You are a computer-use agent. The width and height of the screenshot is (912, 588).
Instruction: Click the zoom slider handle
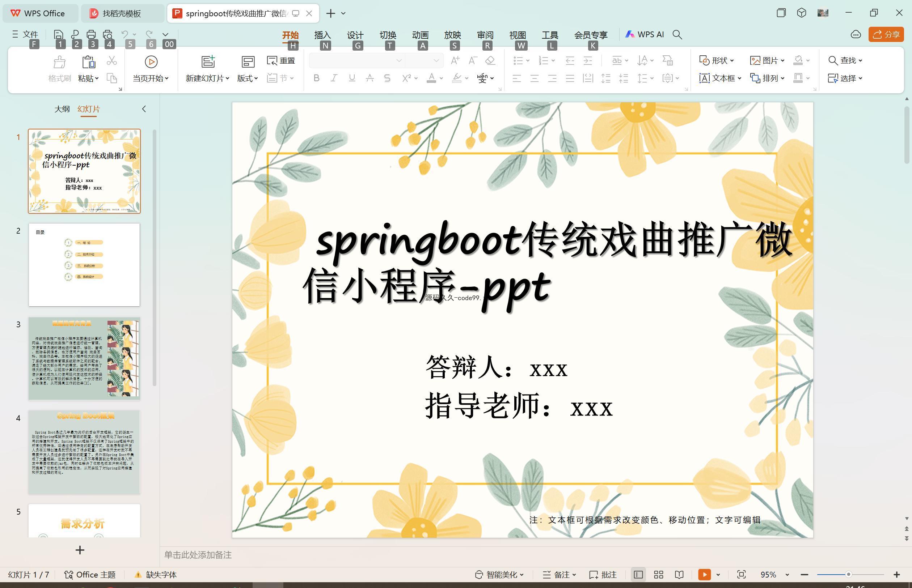pos(848,574)
